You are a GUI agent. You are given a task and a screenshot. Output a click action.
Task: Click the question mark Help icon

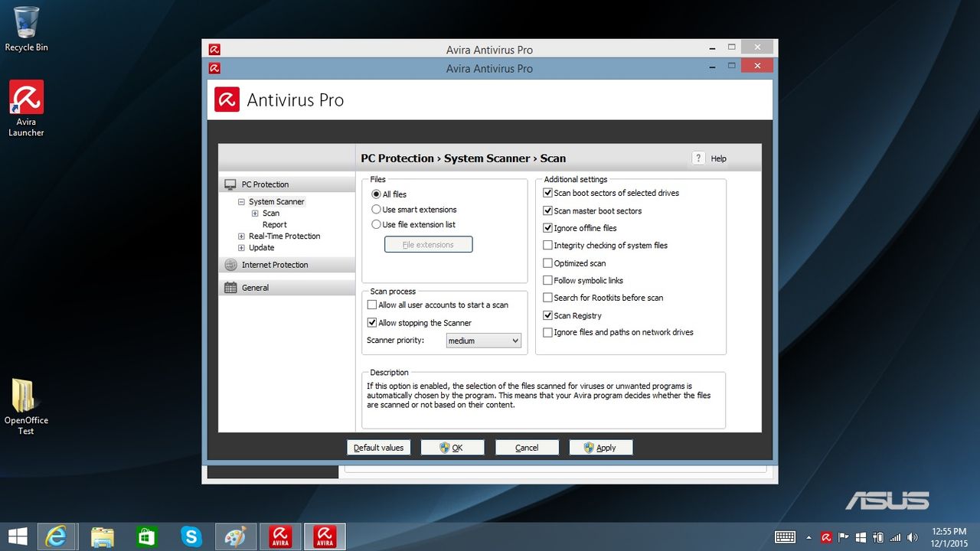point(697,158)
